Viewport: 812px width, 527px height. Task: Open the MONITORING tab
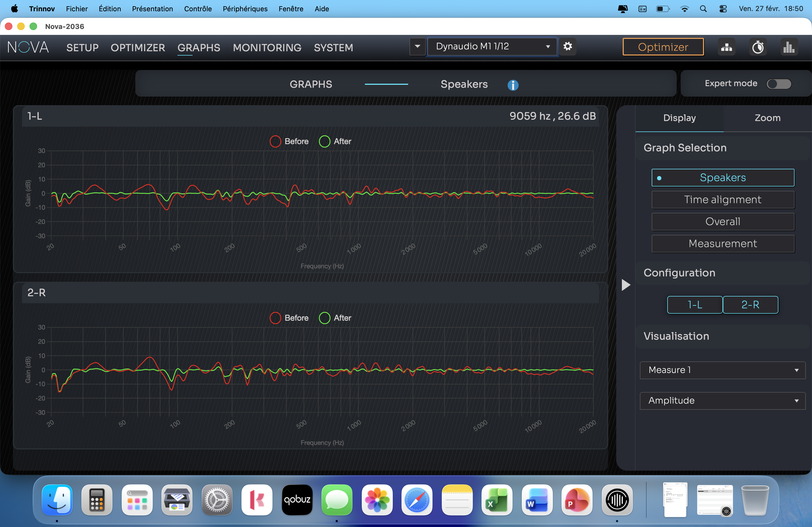[267, 48]
